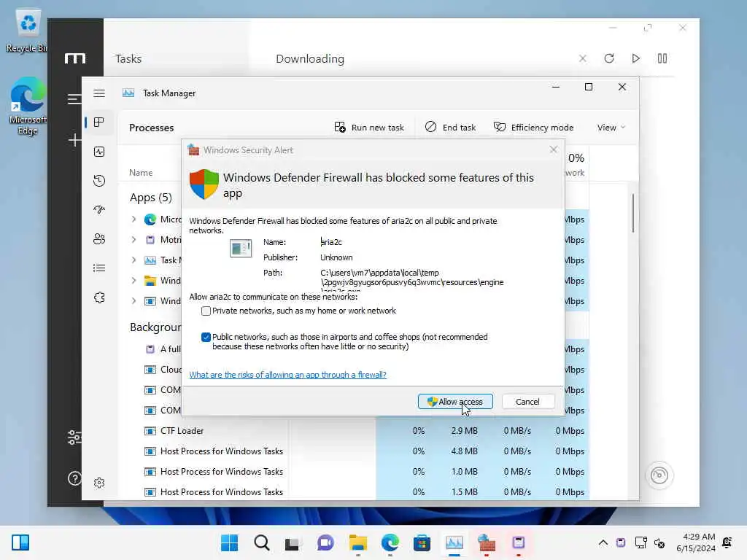Cancel the firewall alert dialog
The width and height of the screenshot is (747, 560).
pyautogui.click(x=528, y=402)
